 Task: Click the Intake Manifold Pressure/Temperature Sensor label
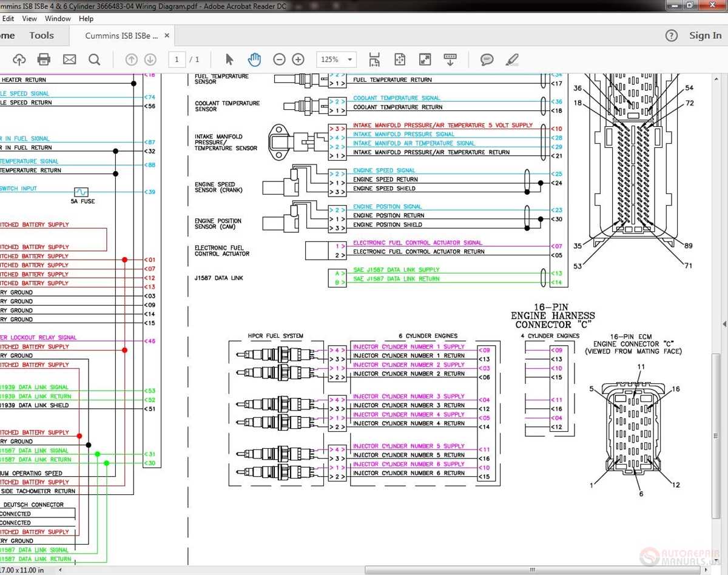click(226, 143)
